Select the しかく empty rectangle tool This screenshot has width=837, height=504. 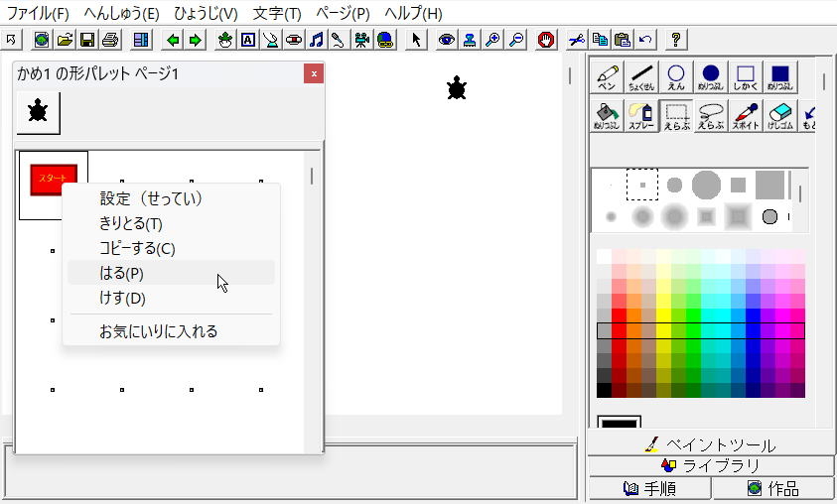point(746,77)
